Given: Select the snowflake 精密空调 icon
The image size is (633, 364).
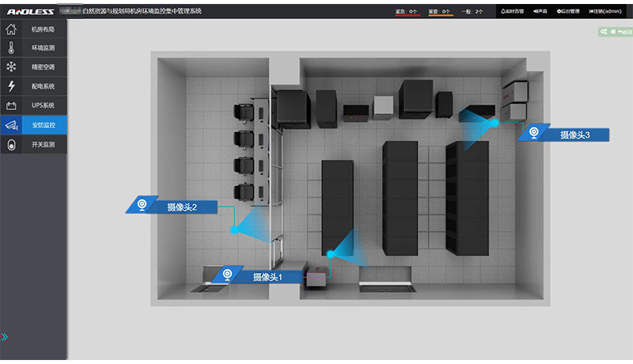Looking at the screenshot, I should pyautogui.click(x=11, y=67).
